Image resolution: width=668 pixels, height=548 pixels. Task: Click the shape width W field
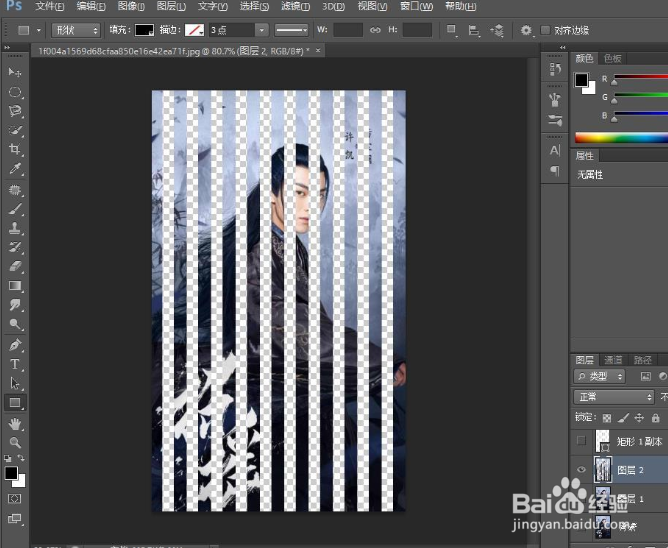(348, 30)
